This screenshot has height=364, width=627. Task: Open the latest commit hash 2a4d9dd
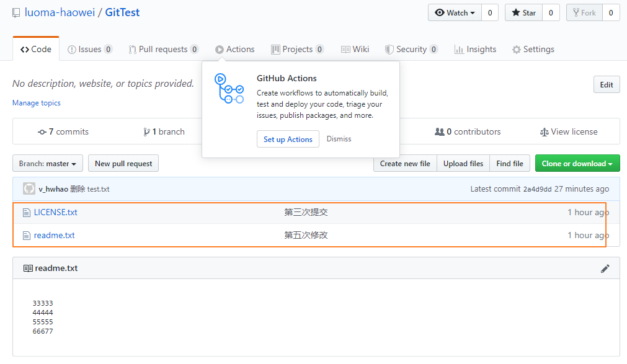[538, 189]
